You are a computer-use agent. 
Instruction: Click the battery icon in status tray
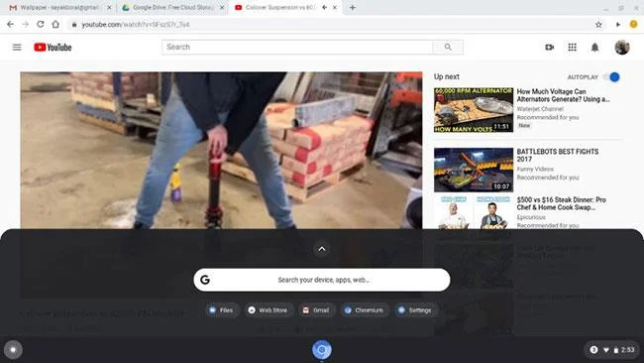[616, 350]
